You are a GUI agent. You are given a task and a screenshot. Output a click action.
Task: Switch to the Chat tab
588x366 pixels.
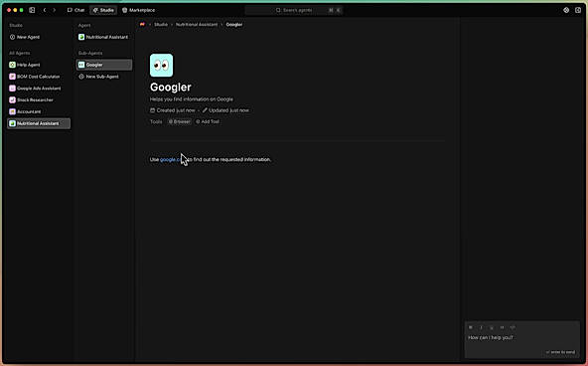pyautogui.click(x=76, y=10)
